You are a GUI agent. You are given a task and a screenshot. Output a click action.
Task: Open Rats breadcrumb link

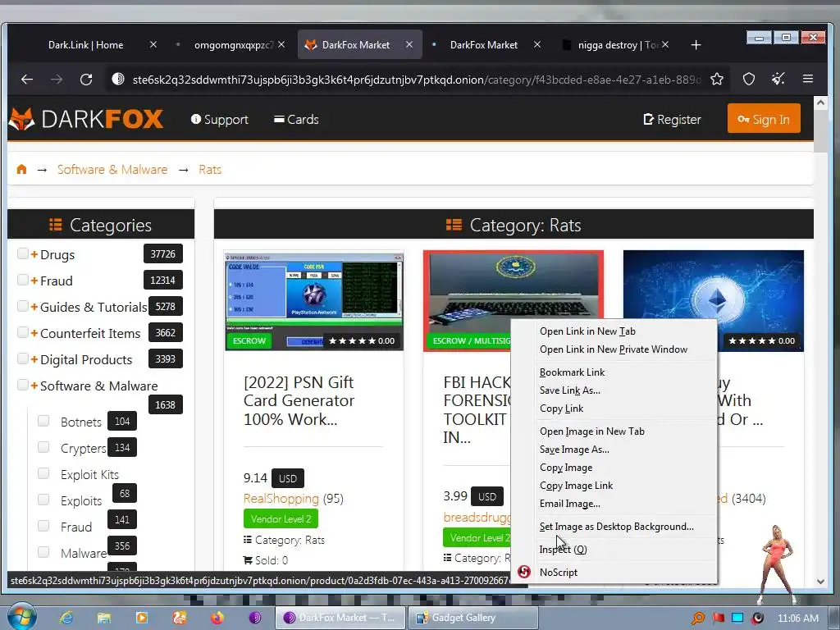tap(210, 169)
